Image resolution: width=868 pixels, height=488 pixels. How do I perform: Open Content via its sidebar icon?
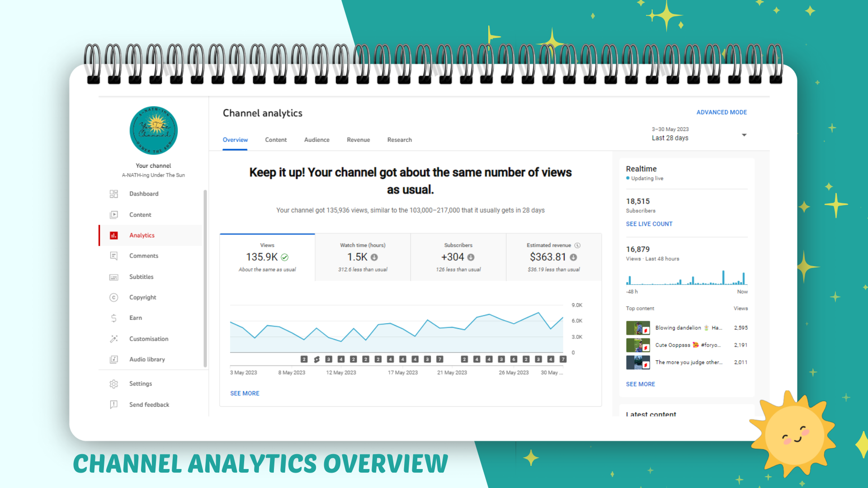[x=113, y=215]
